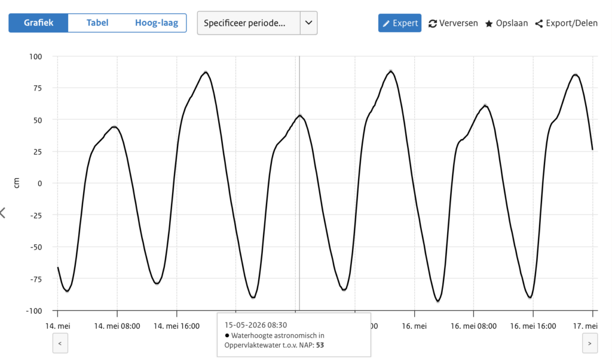Open the Export/Delen share icon

click(x=538, y=24)
